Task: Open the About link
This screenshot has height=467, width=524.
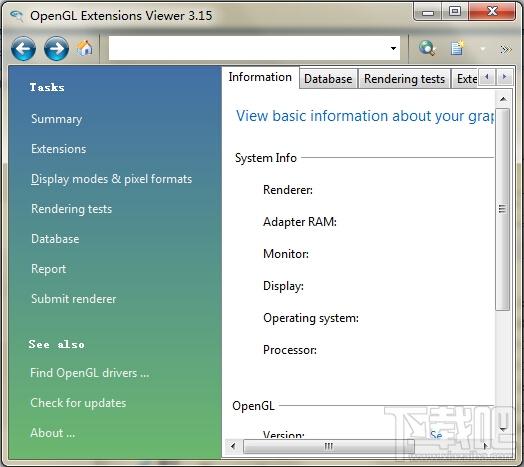Action: pyautogui.click(x=52, y=433)
